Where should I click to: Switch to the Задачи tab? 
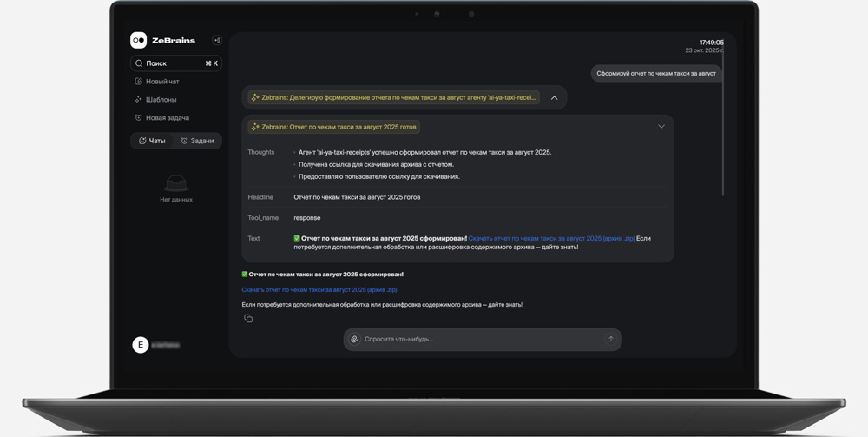(x=197, y=141)
